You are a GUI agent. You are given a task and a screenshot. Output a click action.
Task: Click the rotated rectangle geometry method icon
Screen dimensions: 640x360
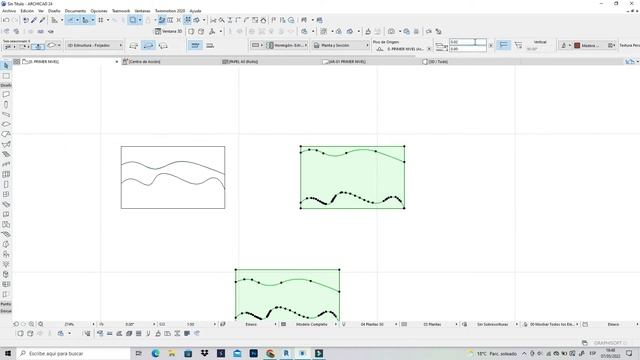pyautogui.click(x=163, y=46)
